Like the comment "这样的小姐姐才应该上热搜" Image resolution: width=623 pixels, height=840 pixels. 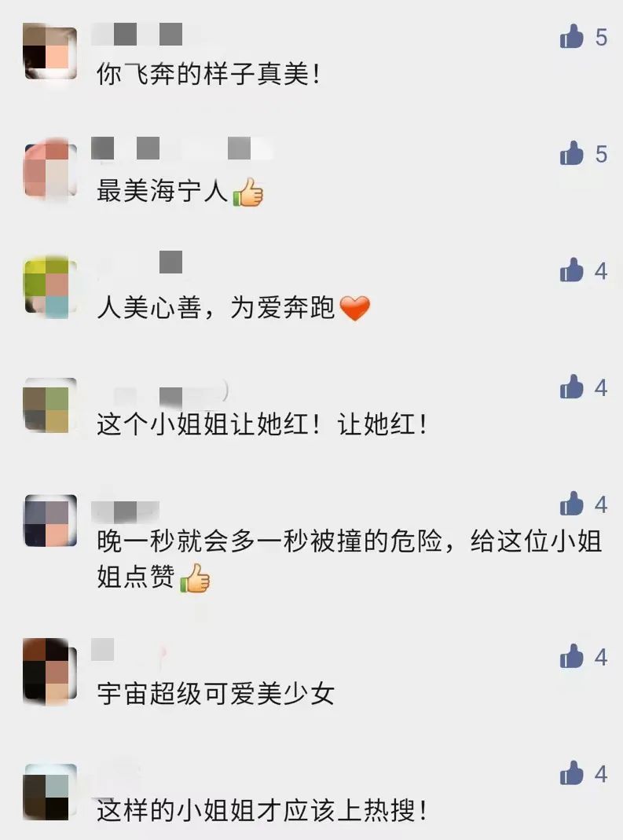pyautogui.click(x=571, y=773)
